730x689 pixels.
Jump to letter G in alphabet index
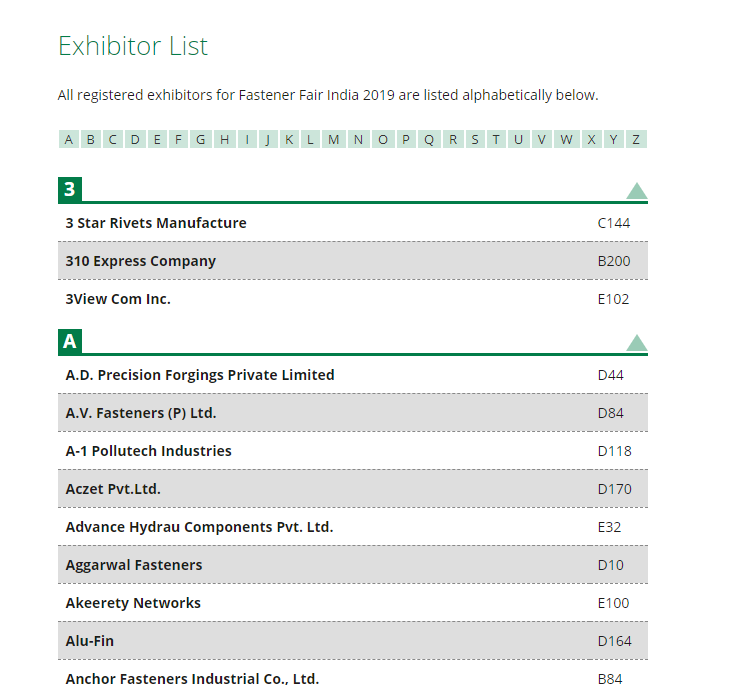[201, 139]
